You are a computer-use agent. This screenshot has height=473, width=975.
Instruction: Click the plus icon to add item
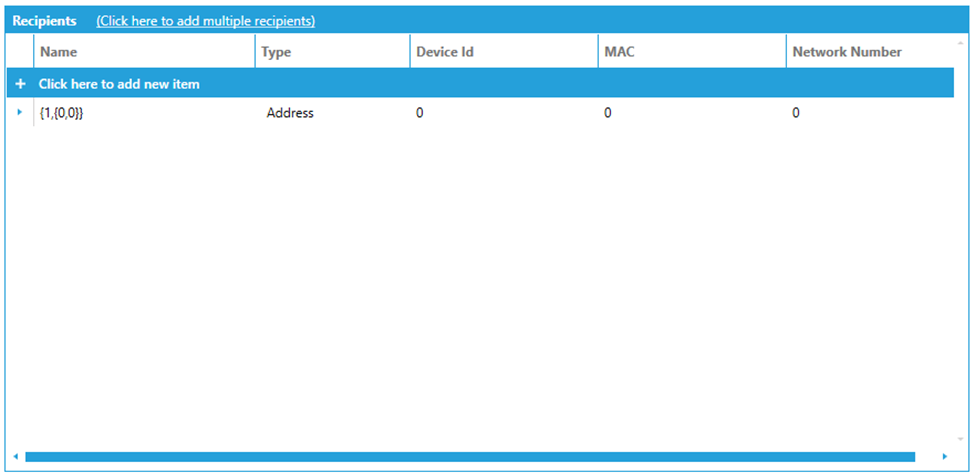20,84
